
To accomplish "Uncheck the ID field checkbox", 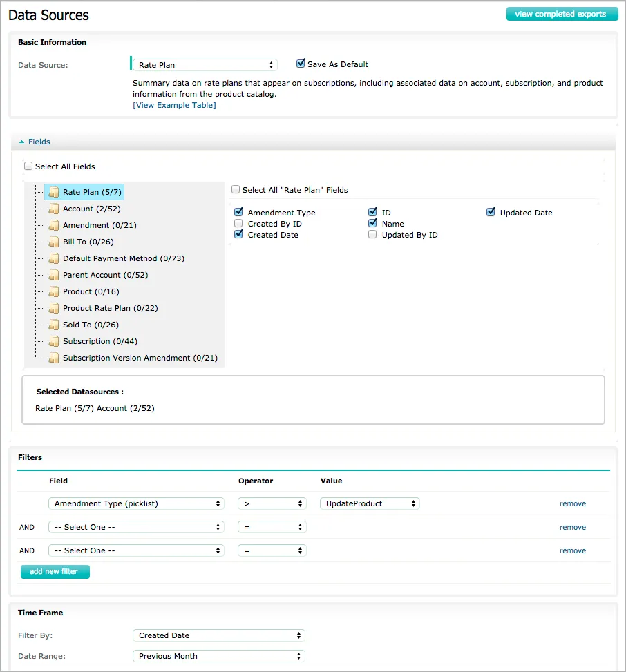I will point(372,212).
